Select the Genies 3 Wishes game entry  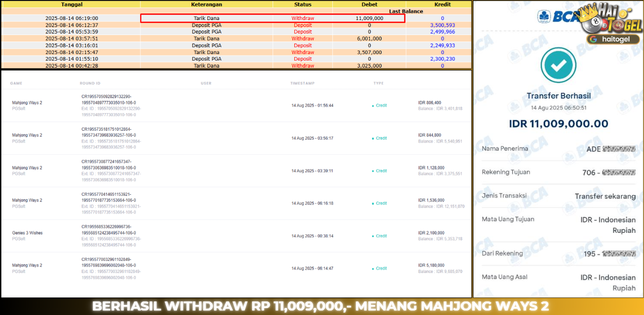(27, 233)
